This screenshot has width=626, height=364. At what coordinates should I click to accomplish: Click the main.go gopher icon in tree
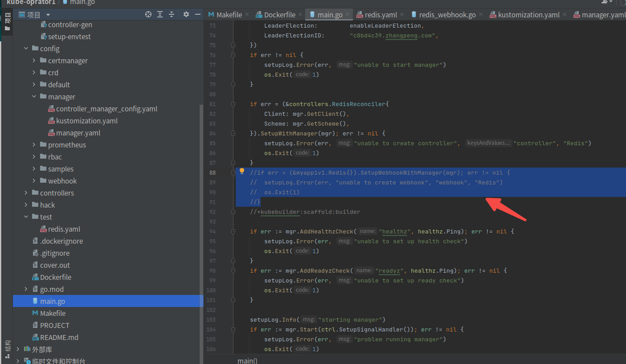(x=35, y=301)
